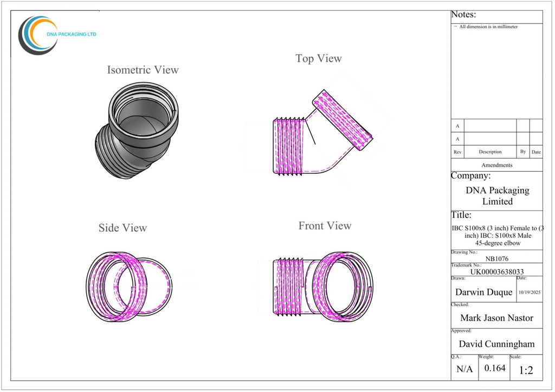Select the Q.A. value N/A
555x392 pixels.
point(464,369)
